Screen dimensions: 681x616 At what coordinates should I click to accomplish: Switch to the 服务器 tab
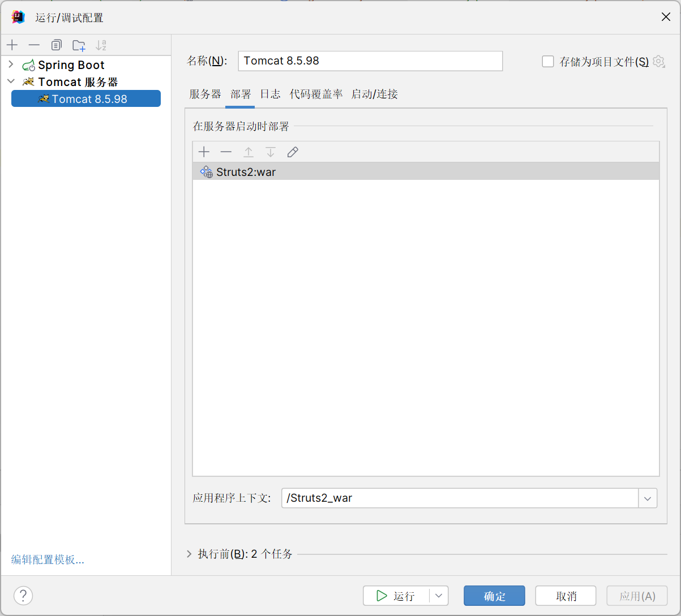tap(205, 94)
